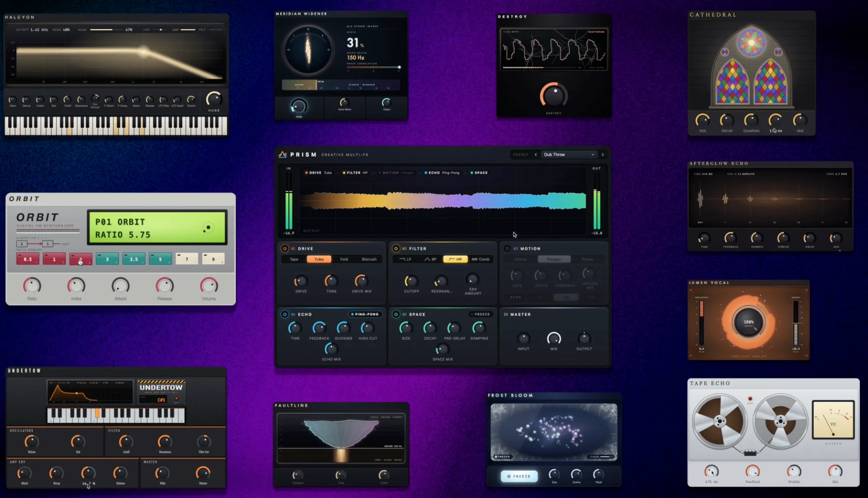This screenshot has width=868, height=498.
Task: Click the large Destroy knob
Action: pyautogui.click(x=554, y=95)
